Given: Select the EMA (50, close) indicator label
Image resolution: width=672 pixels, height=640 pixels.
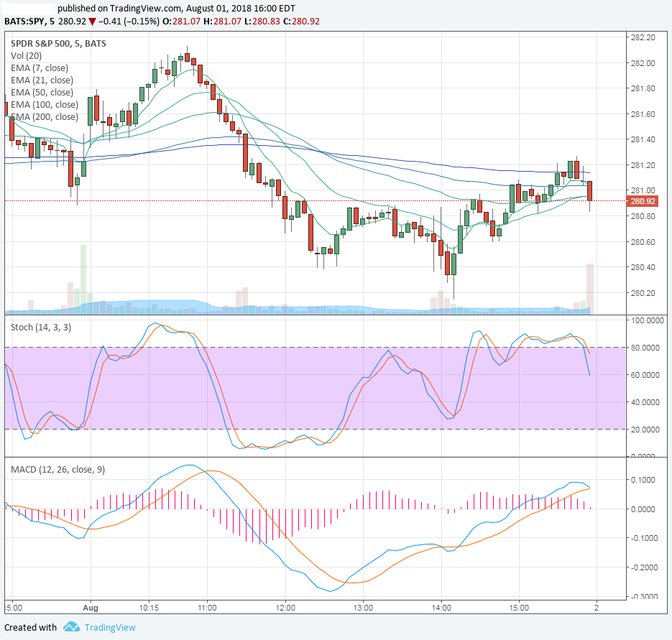Looking at the screenshot, I should tap(42, 93).
